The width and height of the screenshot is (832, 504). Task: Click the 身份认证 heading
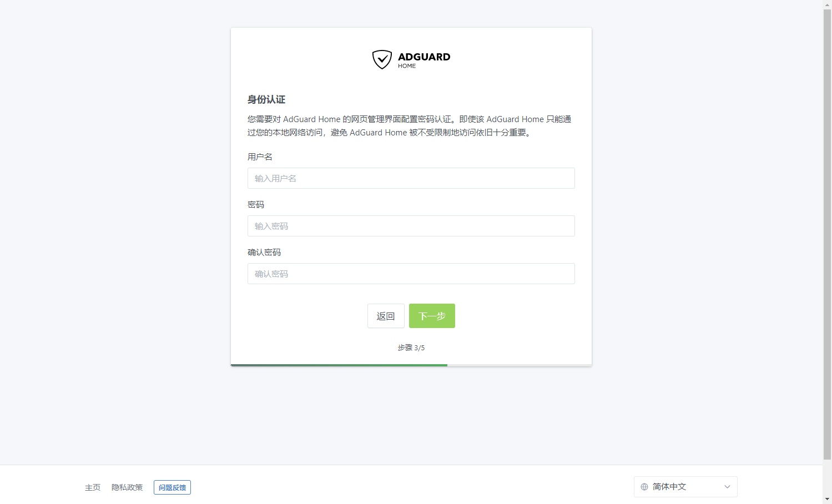point(266,99)
